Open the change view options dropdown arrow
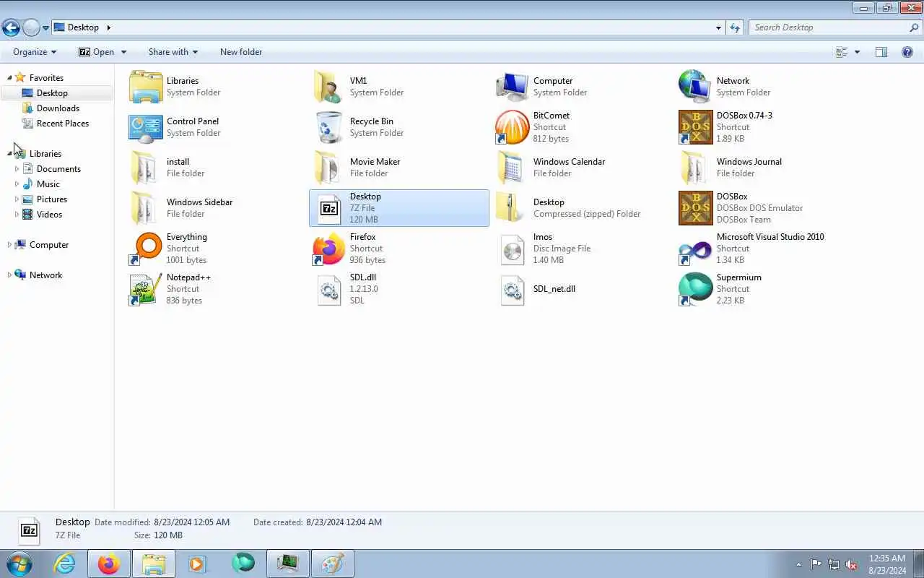 click(857, 52)
